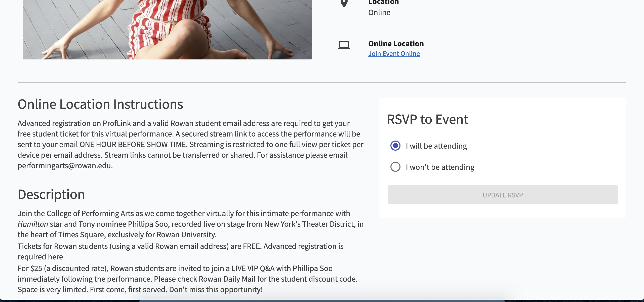Select the 'I will be attending' radio button

395,146
